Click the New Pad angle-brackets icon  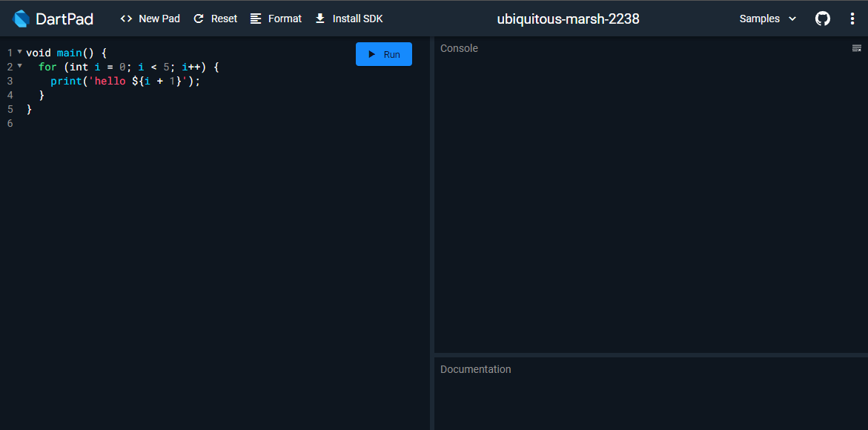tap(126, 19)
